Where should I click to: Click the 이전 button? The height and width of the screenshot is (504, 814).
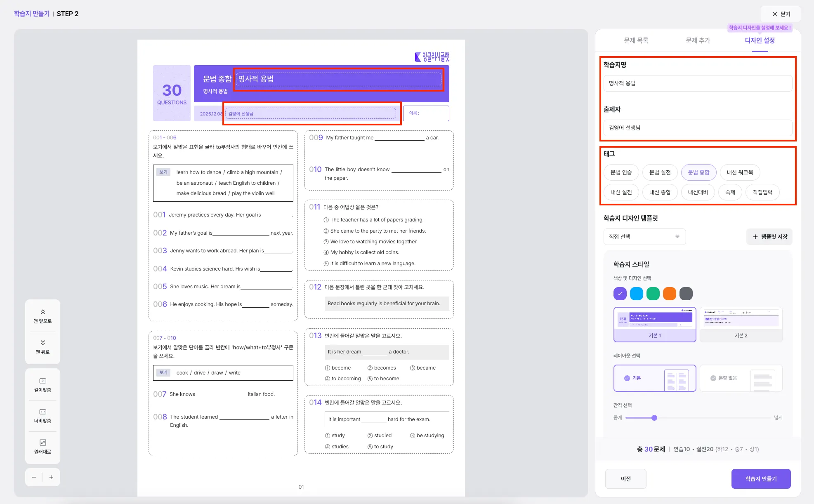pos(625,479)
